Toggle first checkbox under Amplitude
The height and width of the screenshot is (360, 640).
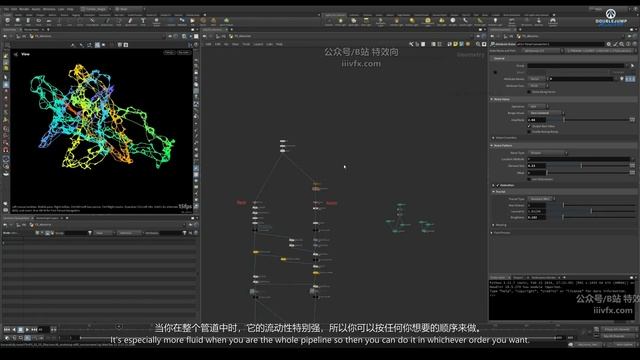529,126
